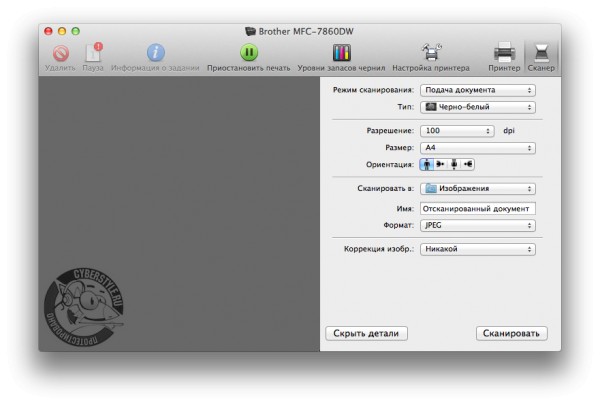
Task: Open the Формат JPEG dropdown
Action: 478,225
